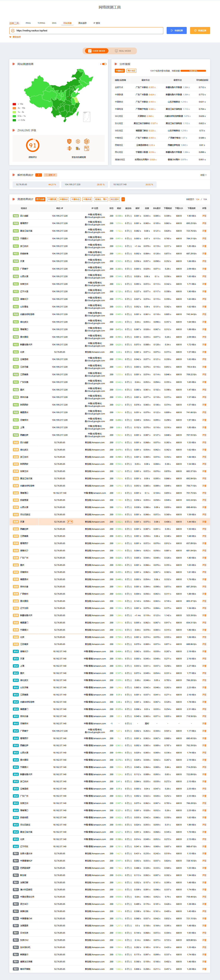
Task: Click the 分析简报 panel arrow icon
Action: [x=116, y=64]
